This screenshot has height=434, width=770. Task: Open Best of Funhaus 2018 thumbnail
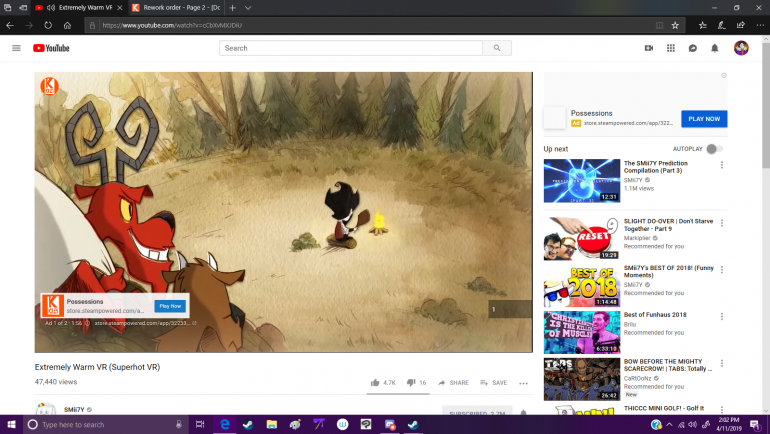coord(581,332)
